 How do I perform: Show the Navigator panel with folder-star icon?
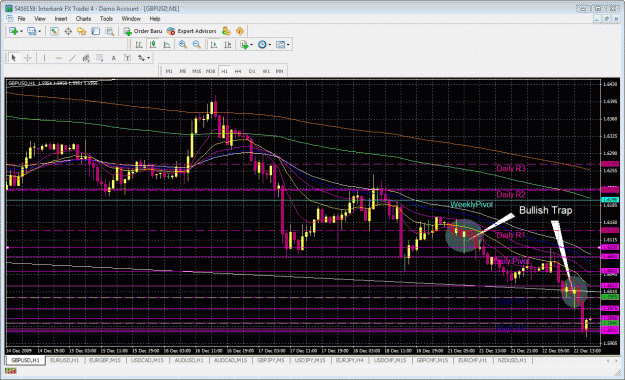click(82, 31)
